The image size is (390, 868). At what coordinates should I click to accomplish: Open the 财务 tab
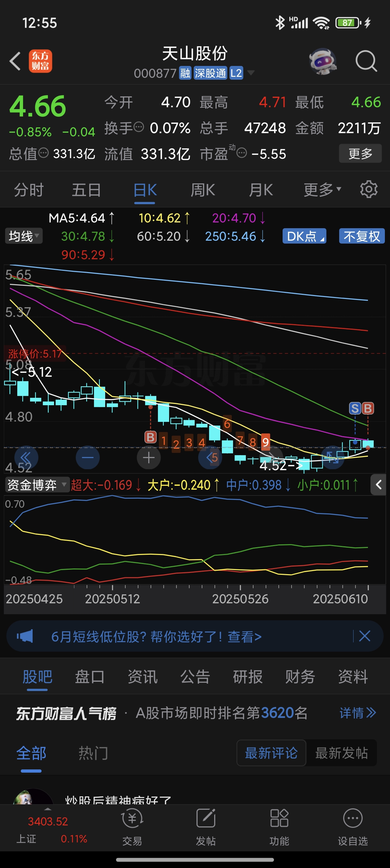click(x=300, y=677)
